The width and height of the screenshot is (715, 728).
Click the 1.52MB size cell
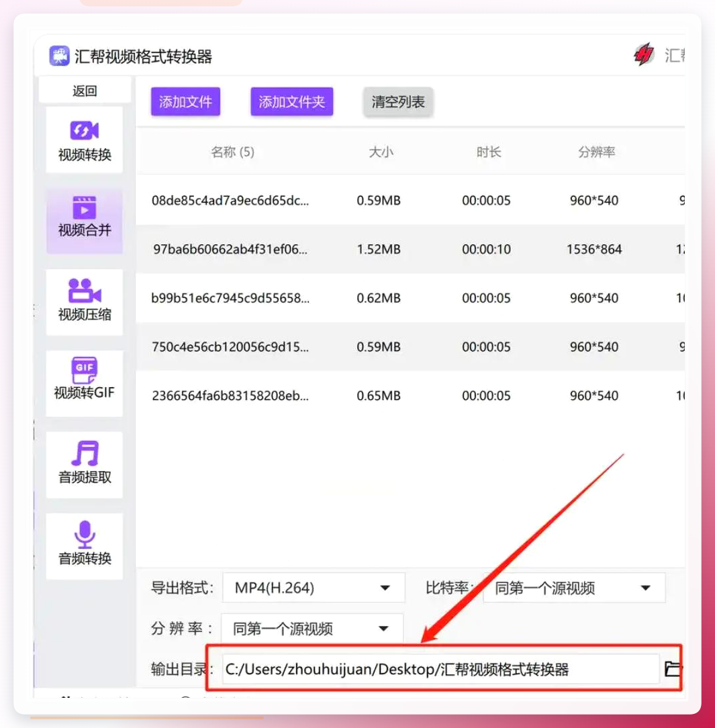(x=379, y=250)
